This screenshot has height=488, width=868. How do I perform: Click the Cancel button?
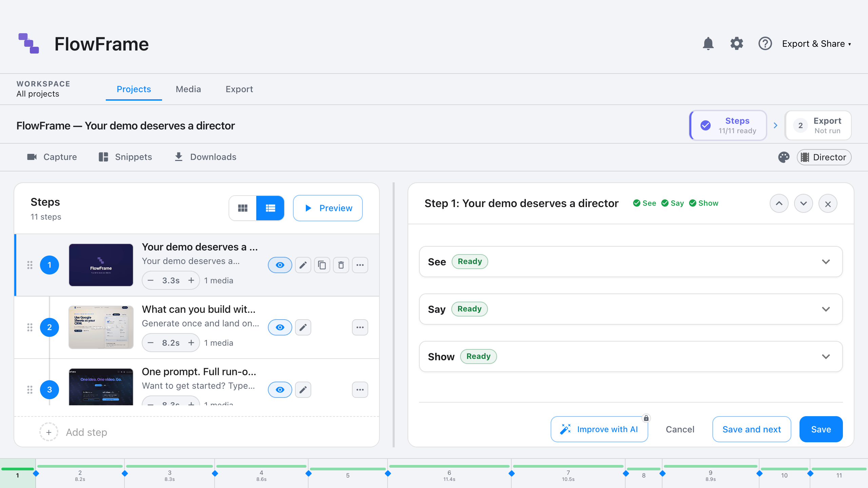pos(680,429)
